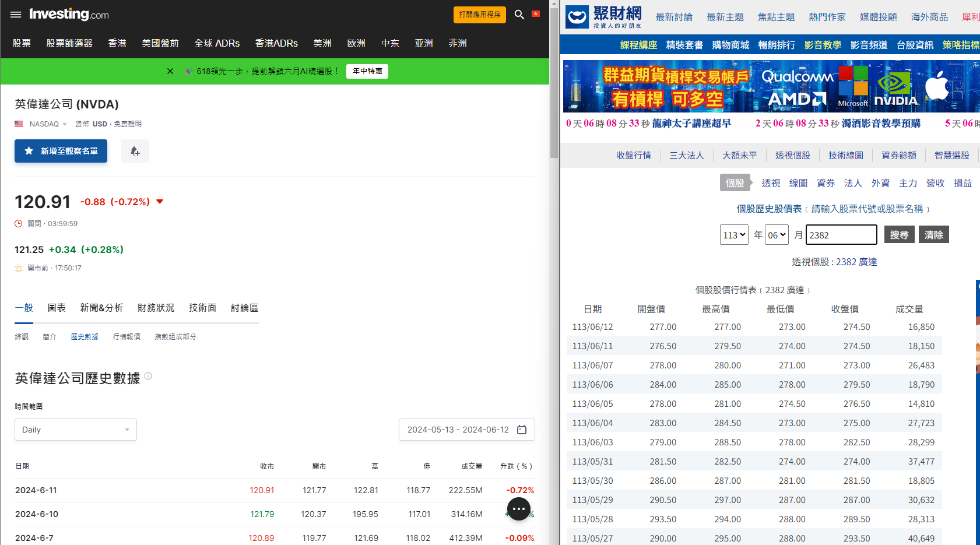This screenshot has height=545, width=980.
Task: Click the 成交量 column header
Action: click(909, 309)
